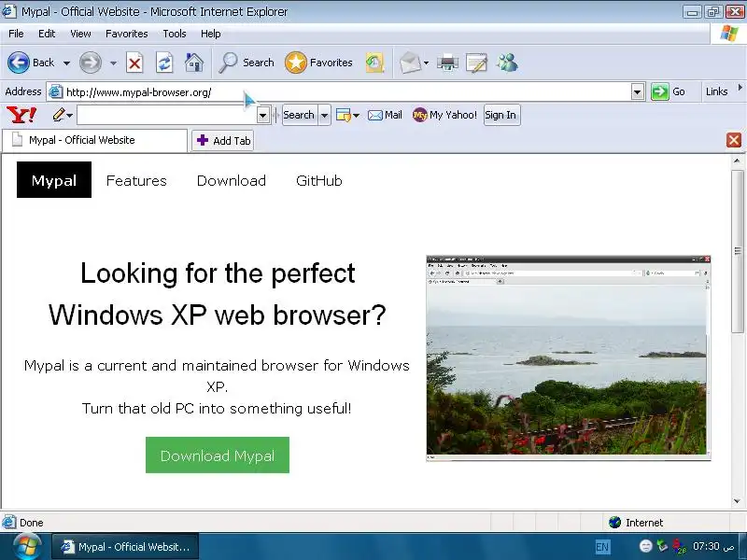The width and height of the screenshot is (747, 560).
Task: Click the Mail envelope toolbar icon
Action: pos(410,63)
